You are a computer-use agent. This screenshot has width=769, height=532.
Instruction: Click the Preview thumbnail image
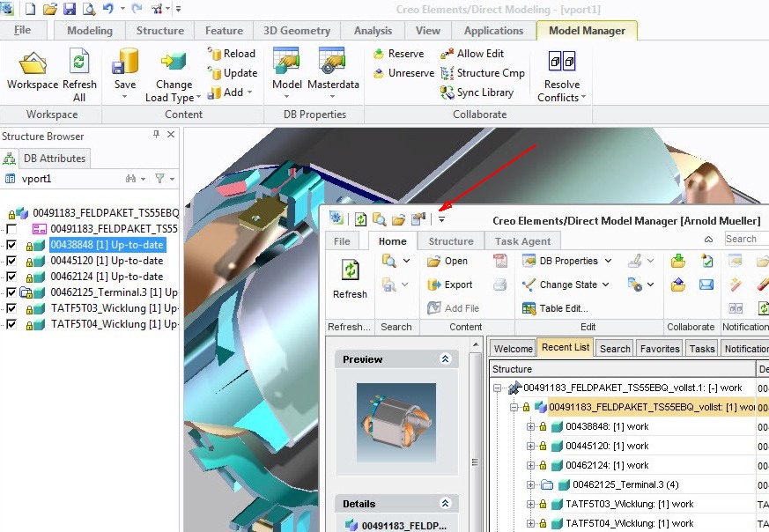tap(397, 422)
